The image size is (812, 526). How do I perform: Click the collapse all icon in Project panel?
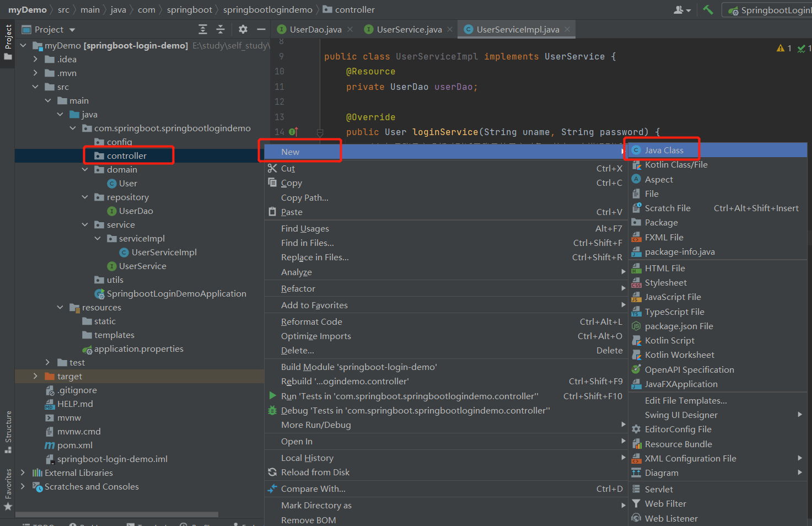[x=221, y=29]
